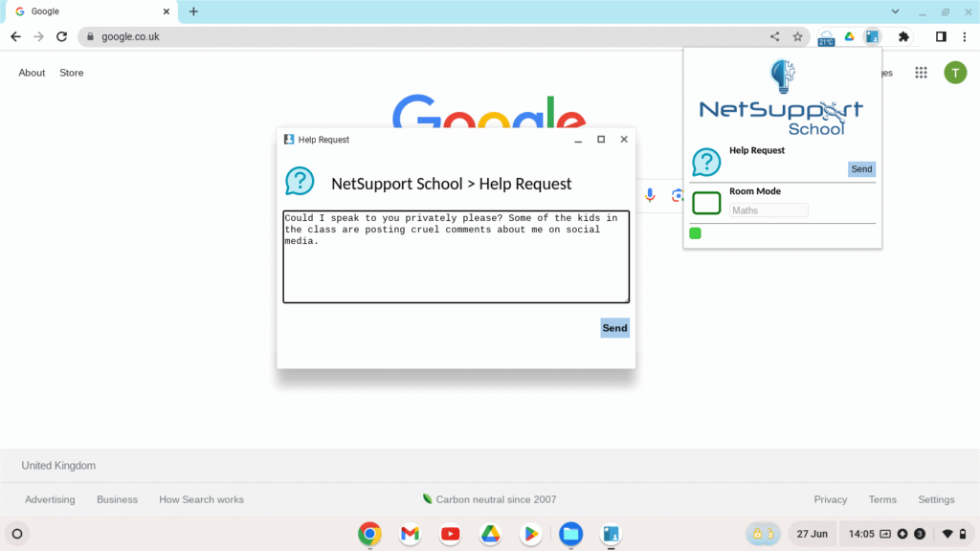Open the Extensions puzzle-piece menu

[x=903, y=37]
